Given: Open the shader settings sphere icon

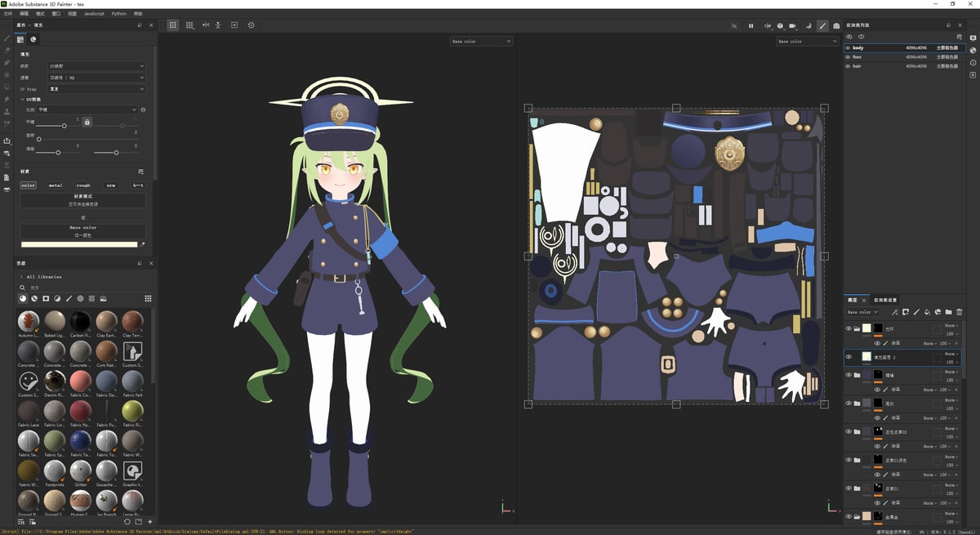Looking at the screenshot, I should click(973, 50).
